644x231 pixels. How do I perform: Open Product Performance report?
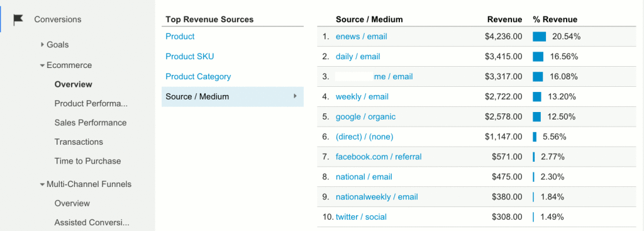[x=91, y=104]
